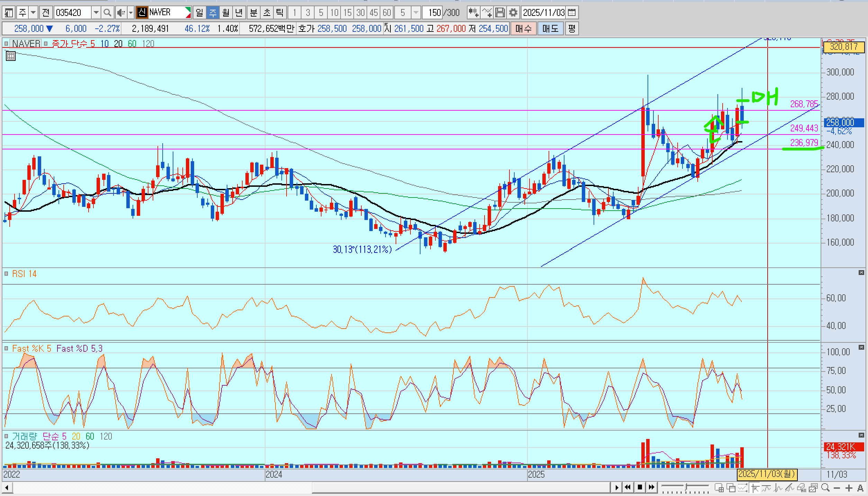Toggle the monthly (월) chart period
Image resolution: width=868 pixels, height=496 pixels.
click(226, 13)
